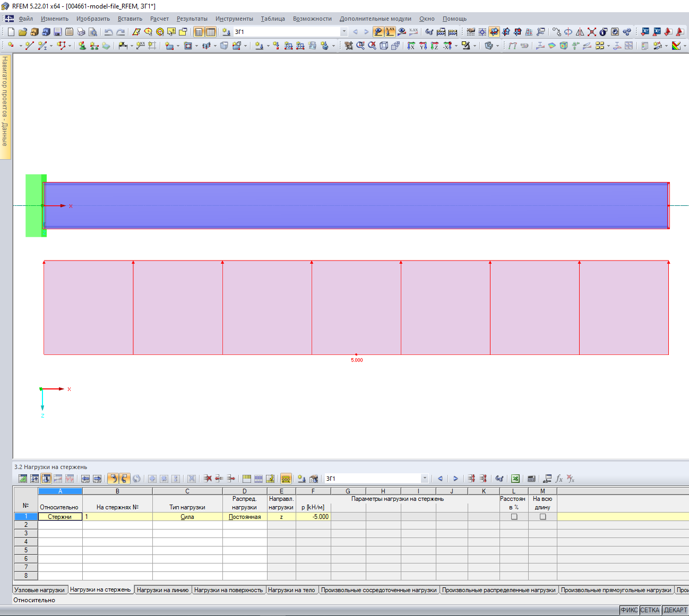The width and height of the screenshot is (689, 616).
Task: Select the blue beam member in viewport
Action: point(356,205)
